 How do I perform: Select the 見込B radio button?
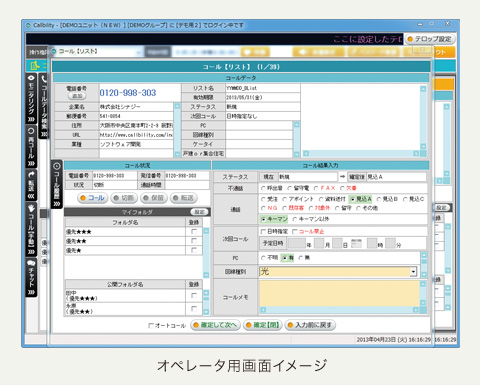pyautogui.click(x=379, y=199)
